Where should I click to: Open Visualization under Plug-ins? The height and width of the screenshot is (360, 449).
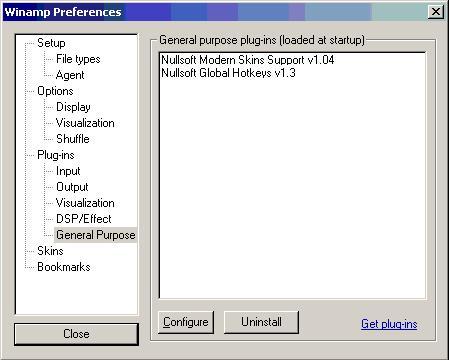[x=85, y=203]
